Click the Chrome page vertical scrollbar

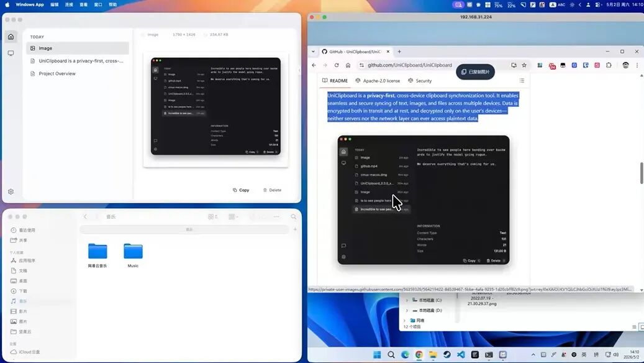tap(642, 173)
